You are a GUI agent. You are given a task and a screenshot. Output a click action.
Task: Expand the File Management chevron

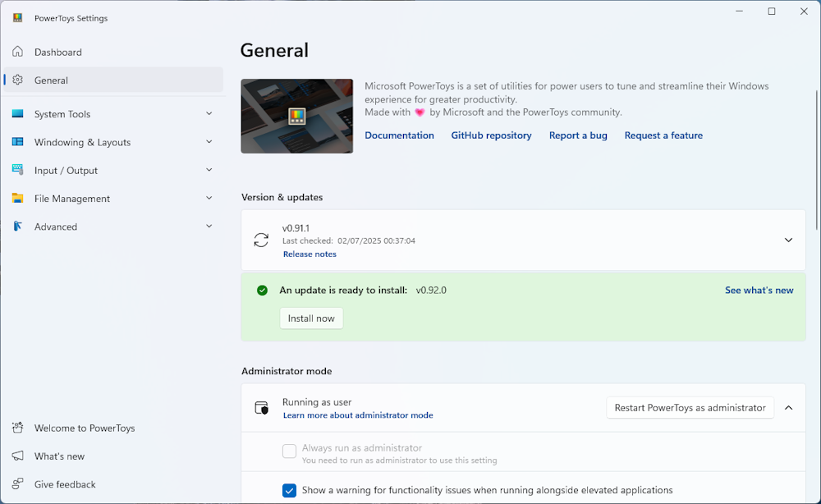tap(209, 198)
